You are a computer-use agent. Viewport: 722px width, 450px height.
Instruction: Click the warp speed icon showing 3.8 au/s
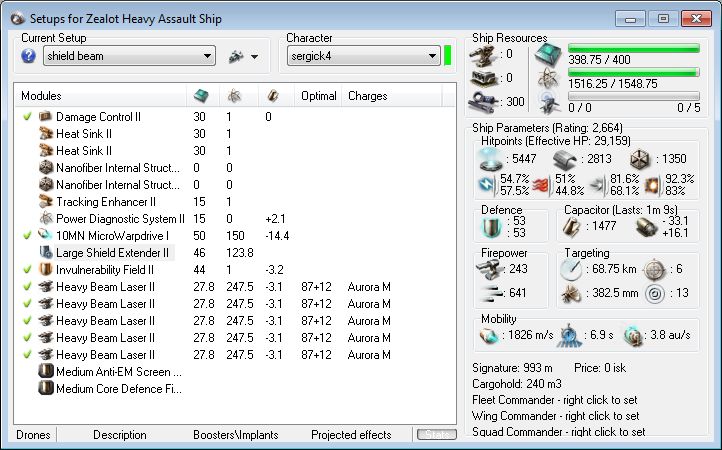(633, 336)
